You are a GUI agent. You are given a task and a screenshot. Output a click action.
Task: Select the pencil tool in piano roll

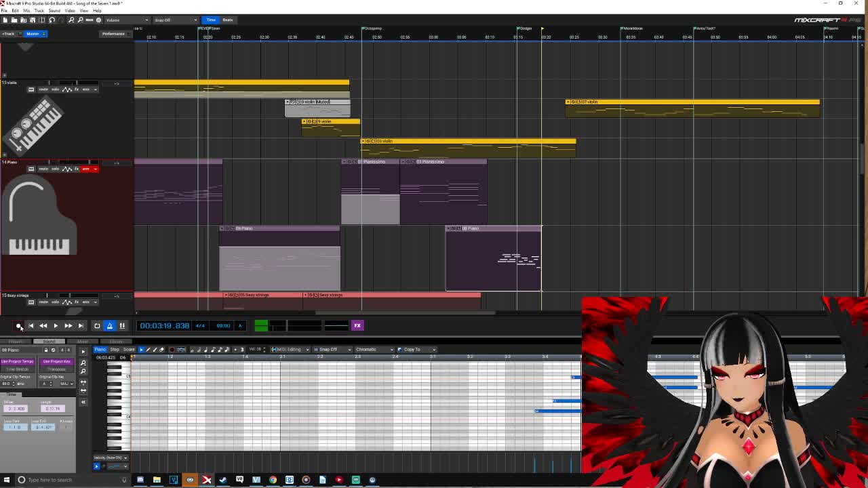click(149, 350)
